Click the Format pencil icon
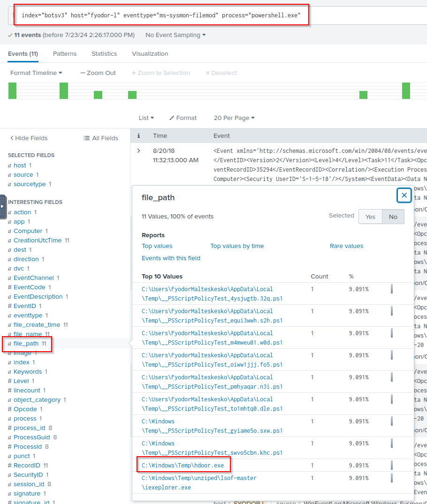 [x=172, y=118]
